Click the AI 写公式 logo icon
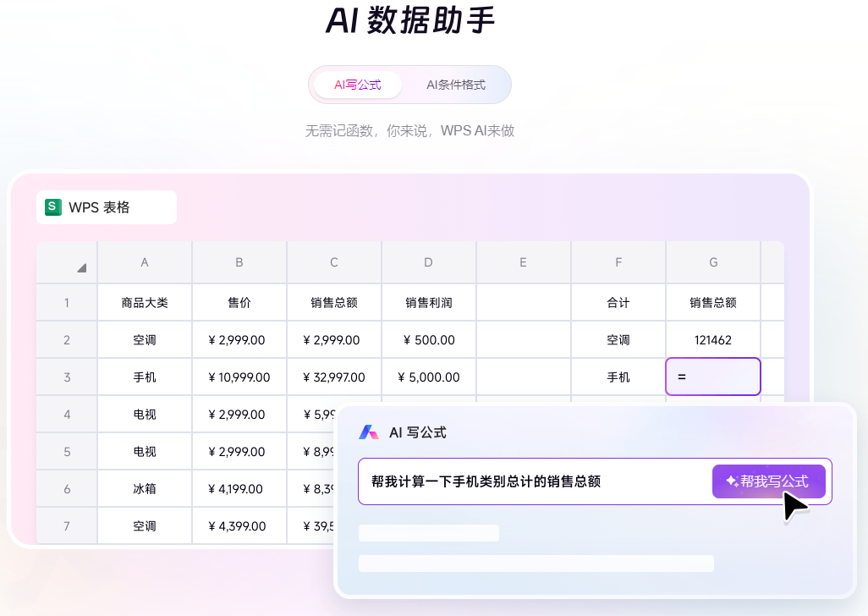This screenshot has height=616, width=868. pyautogui.click(x=369, y=432)
